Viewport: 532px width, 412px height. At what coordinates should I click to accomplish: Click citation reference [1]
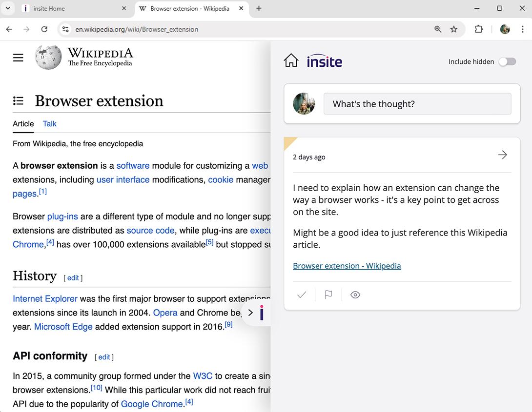tap(43, 192)
